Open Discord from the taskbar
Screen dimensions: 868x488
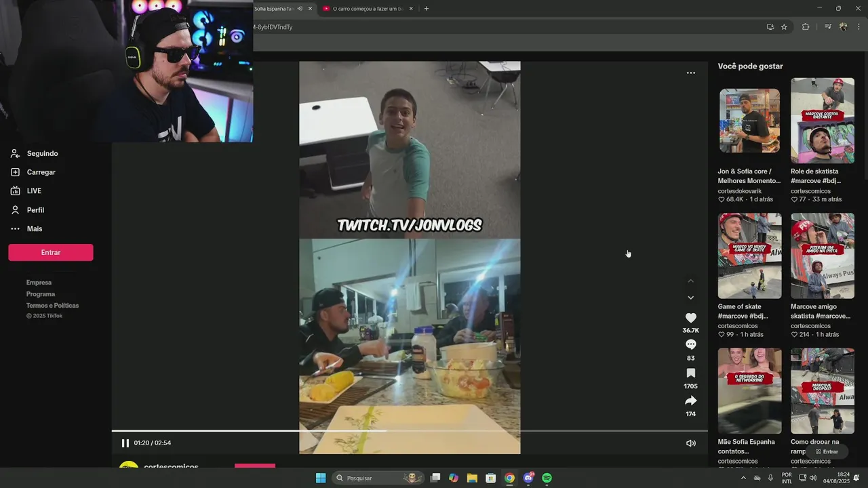(x=528, y=478)
